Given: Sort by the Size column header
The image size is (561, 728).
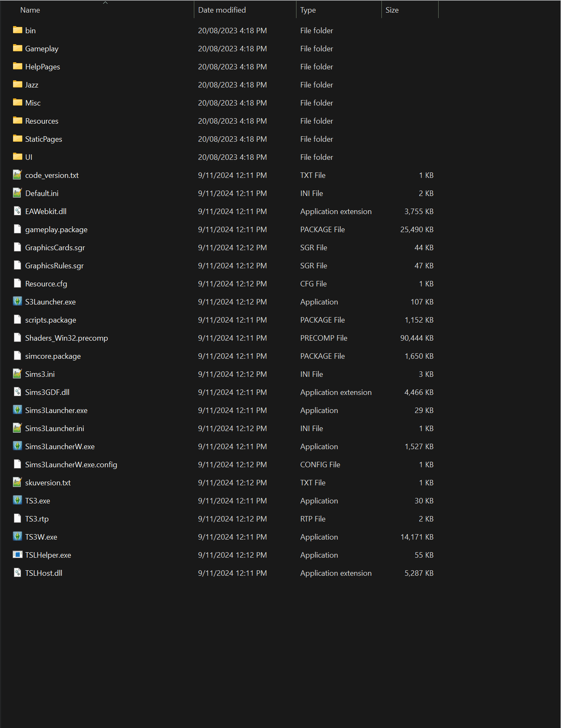Looking at the screenshot, I should 392,10.
